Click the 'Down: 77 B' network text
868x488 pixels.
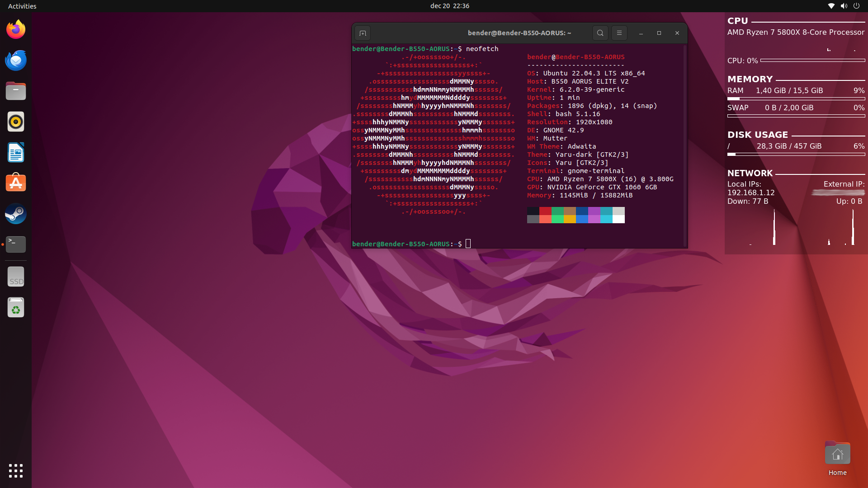(x=747, y=201)
